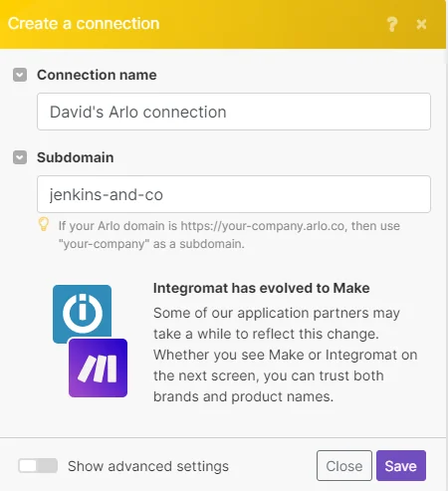Screen dimensions: 448x491
Task: Toggle Show advanced settings switch
Action: coord(38,466)
